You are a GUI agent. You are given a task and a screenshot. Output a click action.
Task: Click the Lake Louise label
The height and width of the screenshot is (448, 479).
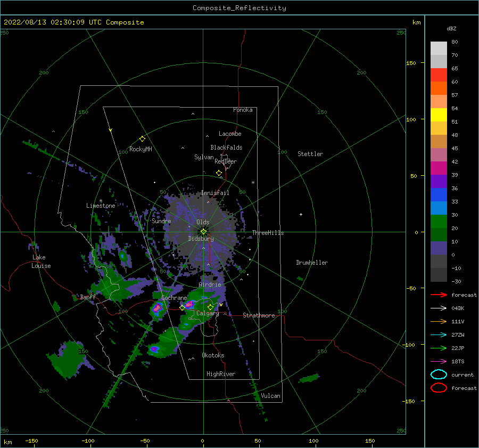pos(41,262)
